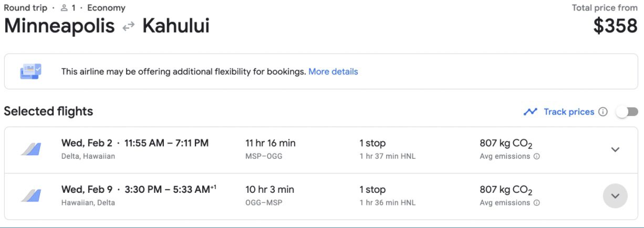Click the Kahului destination heading

pyautogui.click(x=176, y=26)
